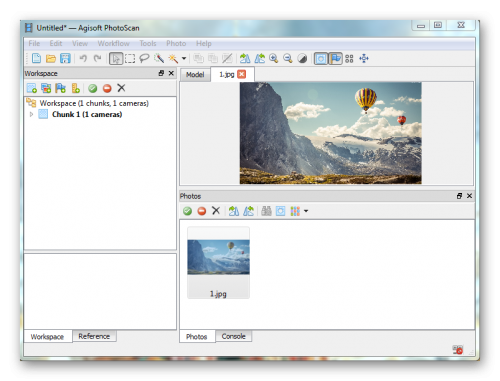The image size is (500, 381).
Task: Open the Reference pane tab
Action: coord(94,336)
